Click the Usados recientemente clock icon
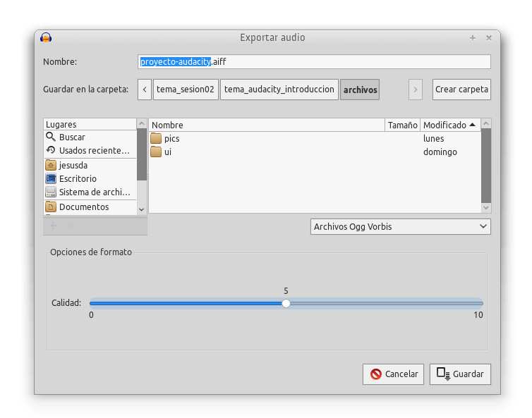532x418 pixels. pos(51,150)
